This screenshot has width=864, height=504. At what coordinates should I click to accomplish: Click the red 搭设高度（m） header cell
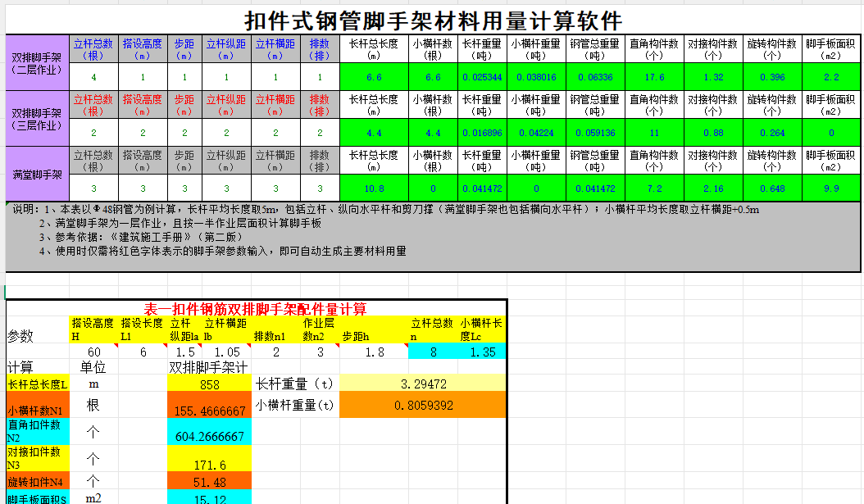coord(142,105)
